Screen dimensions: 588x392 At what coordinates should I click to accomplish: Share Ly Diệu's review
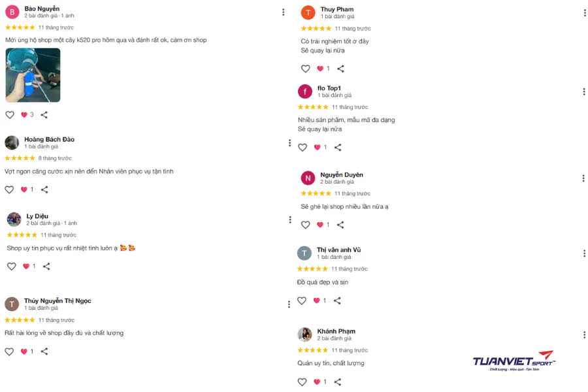point(46,267)
